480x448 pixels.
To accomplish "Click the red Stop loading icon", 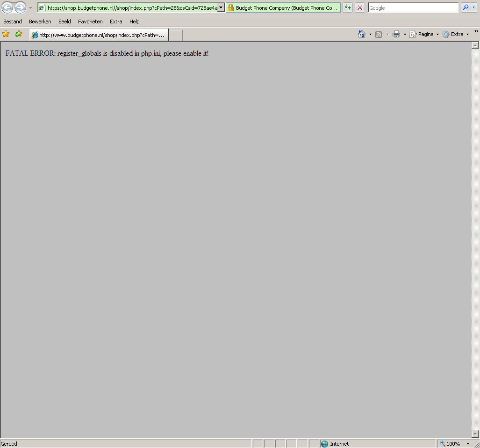I will (360, 7).
